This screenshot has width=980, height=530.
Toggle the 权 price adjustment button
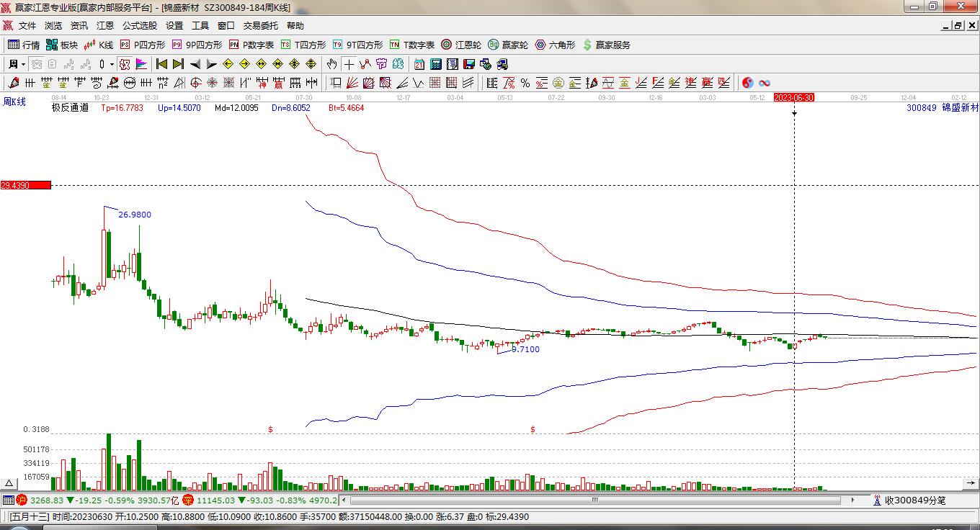point(125,64)
